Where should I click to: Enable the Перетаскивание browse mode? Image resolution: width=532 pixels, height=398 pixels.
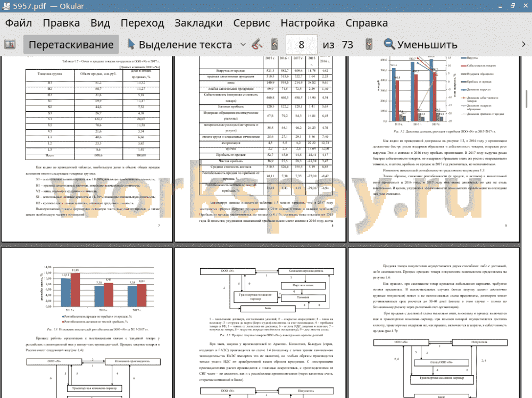coord(71,45)
